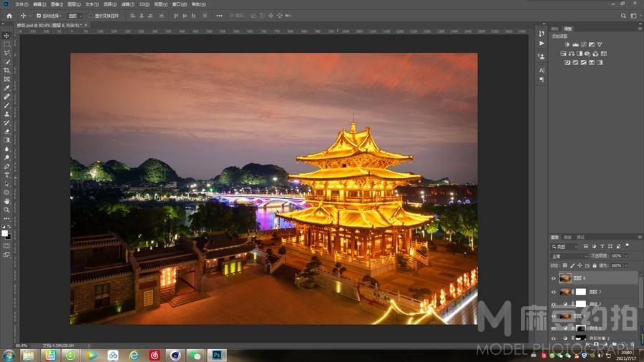The height and width of the screenshot is (362, 644).
Task: Open the Layer menu
Action: 74,4
